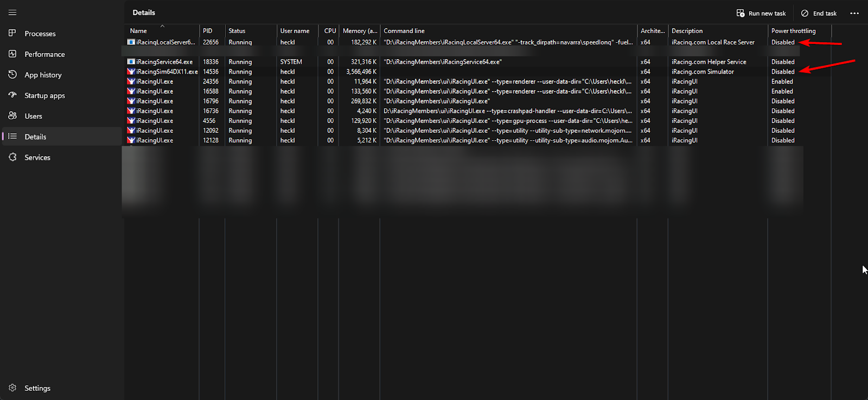Image resolution: width=868 pixels, height=400 pixels.
Task: Click memory value 321,316 K
Action: click(x=363, y=62)
